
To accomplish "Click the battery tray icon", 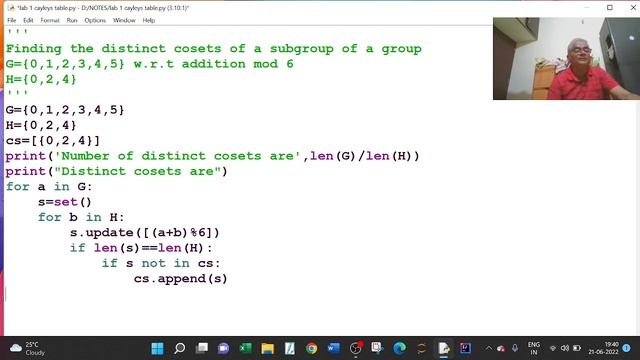I will (577, 348).
